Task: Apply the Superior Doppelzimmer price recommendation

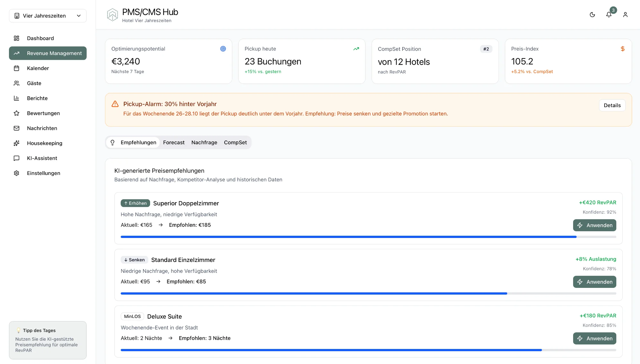Action: [594, 225]
